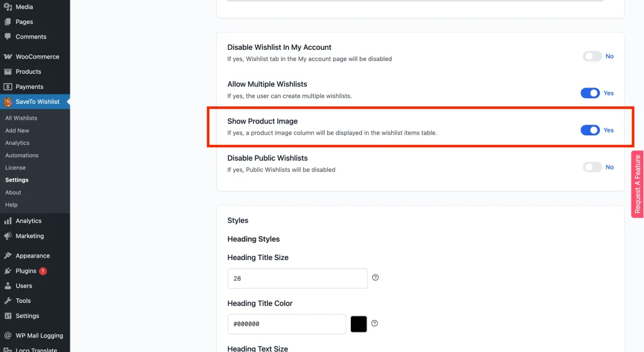Click the Comments speech bubble icon
The image size is (644, 352).
[x=8, y=37]
